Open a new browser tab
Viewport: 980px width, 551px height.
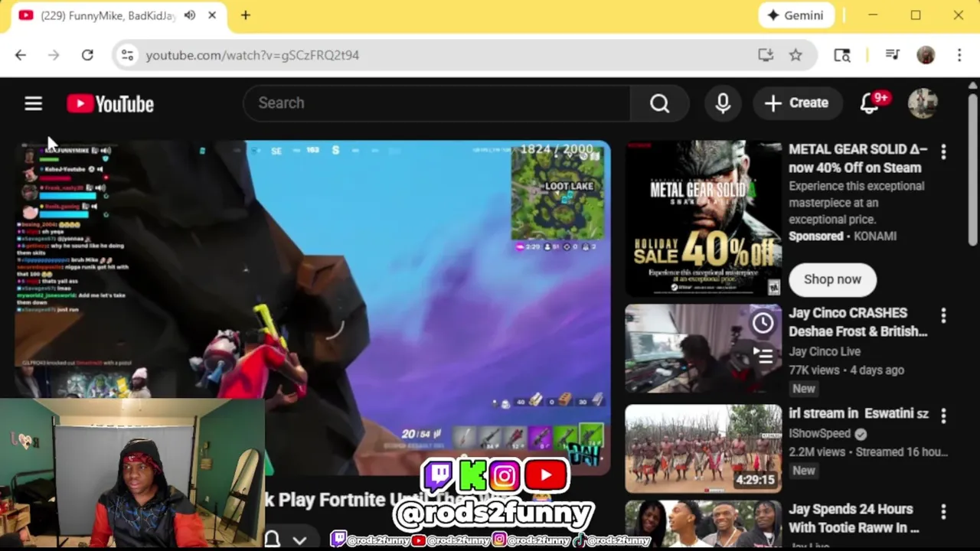click(x=246, y=15)
